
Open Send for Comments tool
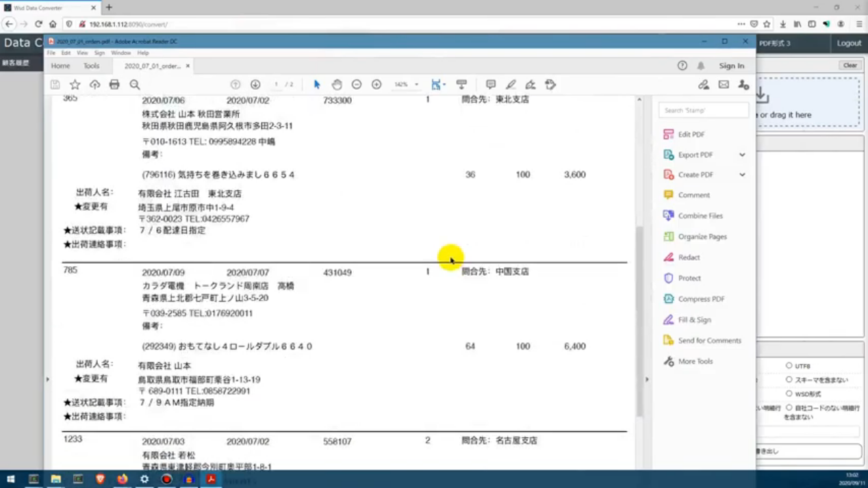(709, 340)
